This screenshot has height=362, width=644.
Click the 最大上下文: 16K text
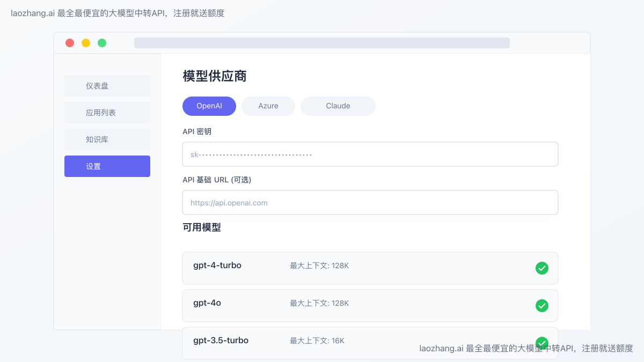(x=317, y=341)
